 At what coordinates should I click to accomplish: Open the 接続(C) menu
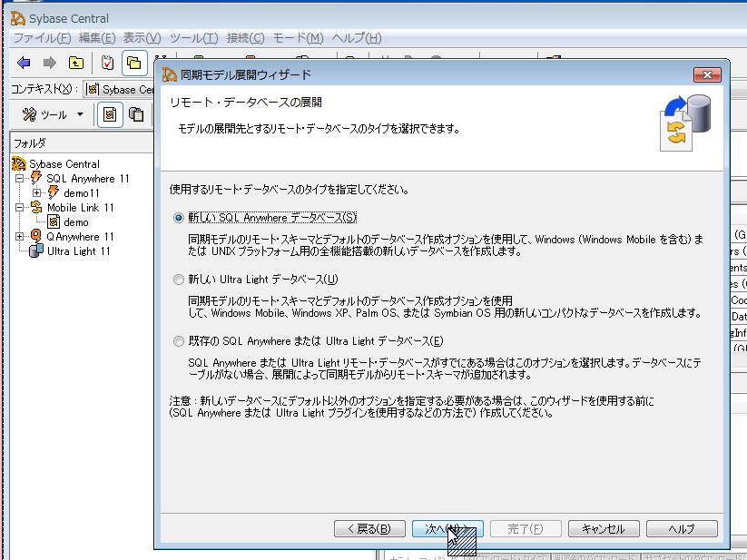pos(245,38)
